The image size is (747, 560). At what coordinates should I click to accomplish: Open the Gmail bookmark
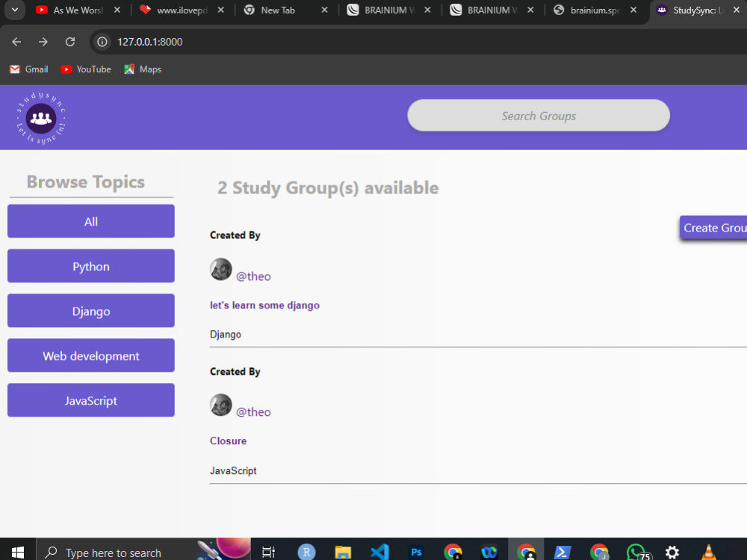click(29, 69)
